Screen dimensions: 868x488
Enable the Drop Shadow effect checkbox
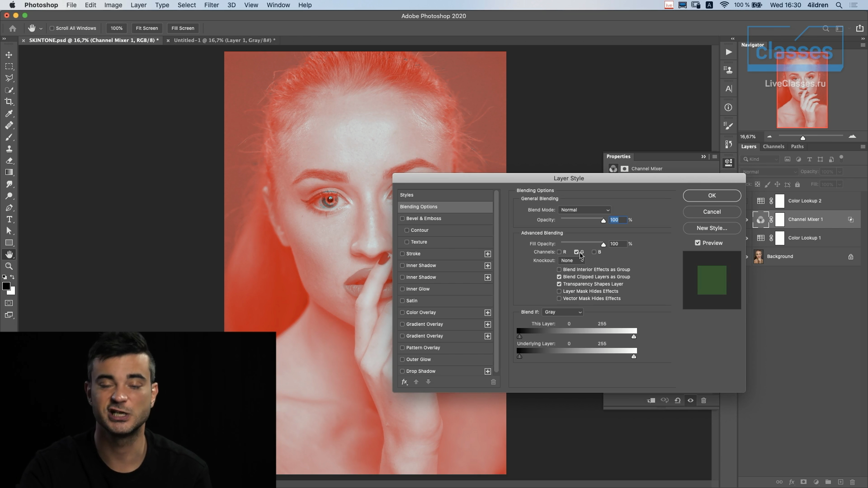coord(402,371)
